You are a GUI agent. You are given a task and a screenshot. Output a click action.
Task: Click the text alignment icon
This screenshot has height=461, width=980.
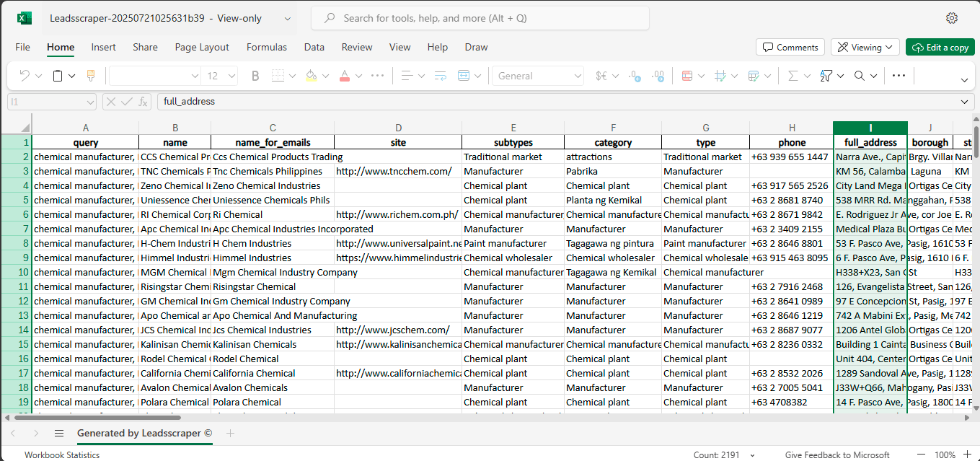pos(407,76)
